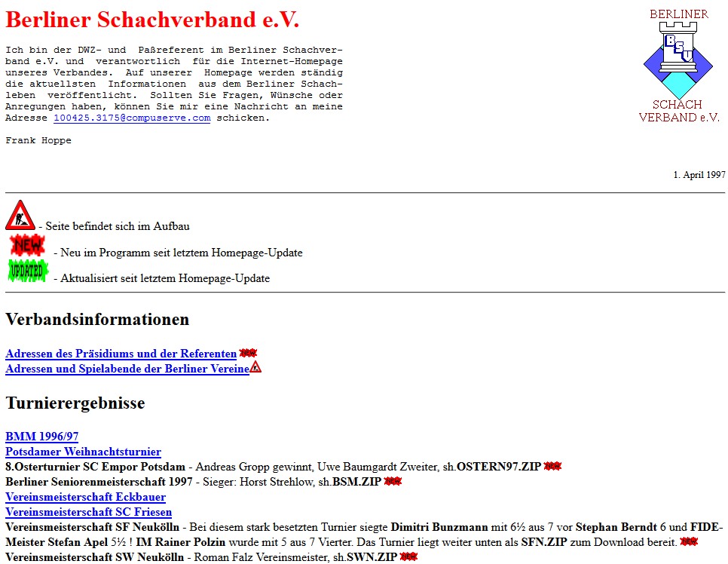Click the Berliner Schachverband rook logo
This screenshot has height=564, width=728.
click(679, 66)
